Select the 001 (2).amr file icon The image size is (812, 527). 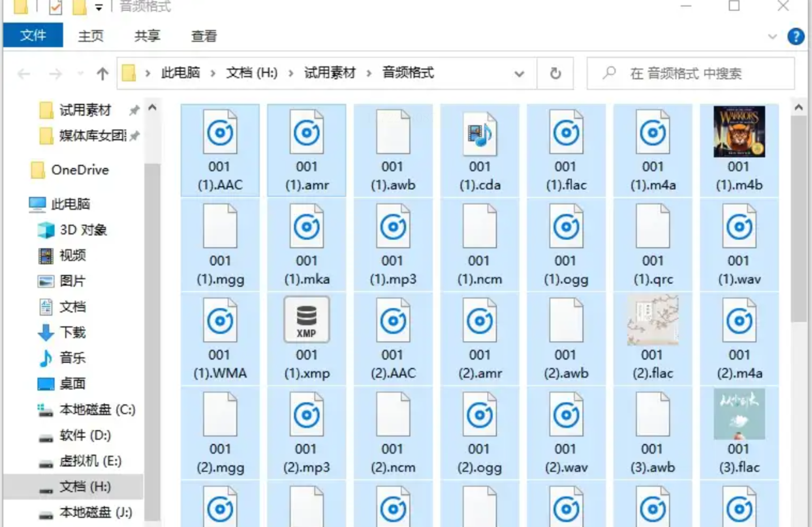point(480,321)
